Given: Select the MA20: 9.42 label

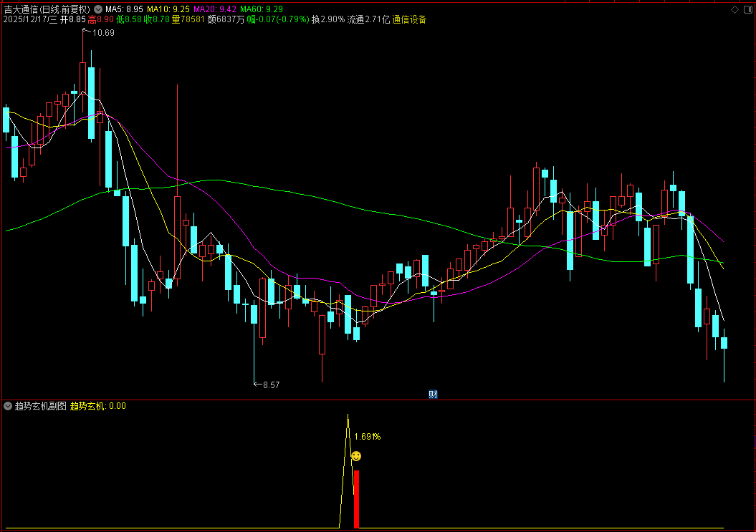Looking at the screenshot, I should point(214,9).
